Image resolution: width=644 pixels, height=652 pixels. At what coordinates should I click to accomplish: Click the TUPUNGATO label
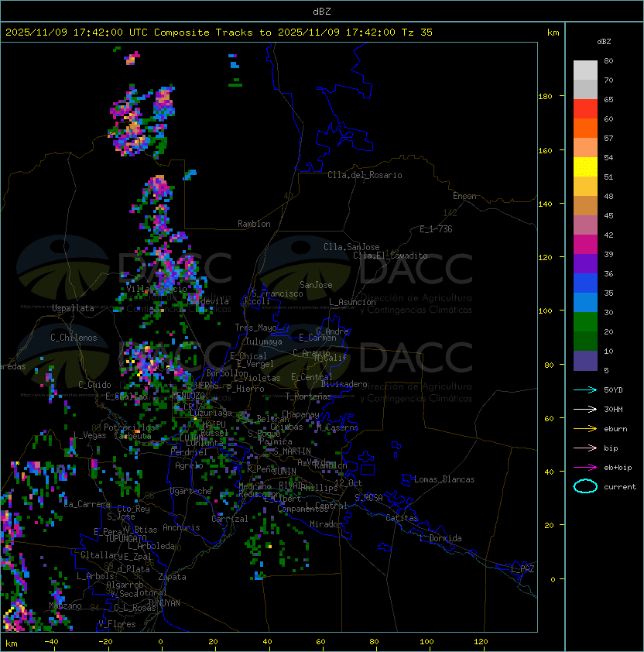[x=126, y=539]
